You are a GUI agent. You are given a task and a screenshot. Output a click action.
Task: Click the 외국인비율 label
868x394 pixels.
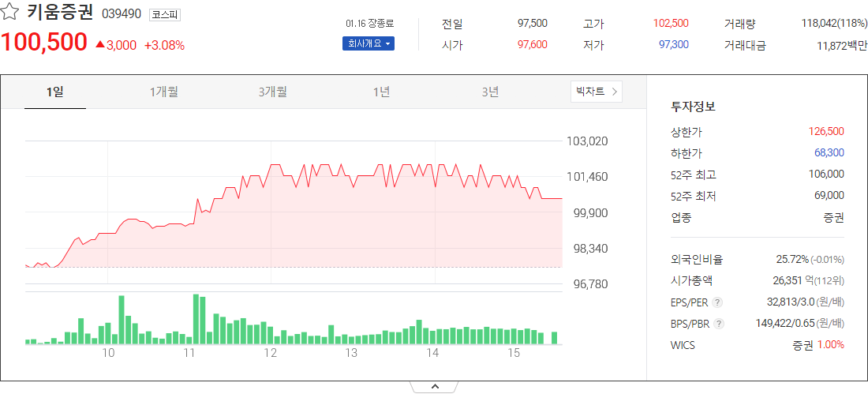pyautogui.click(x=697, y=259)
